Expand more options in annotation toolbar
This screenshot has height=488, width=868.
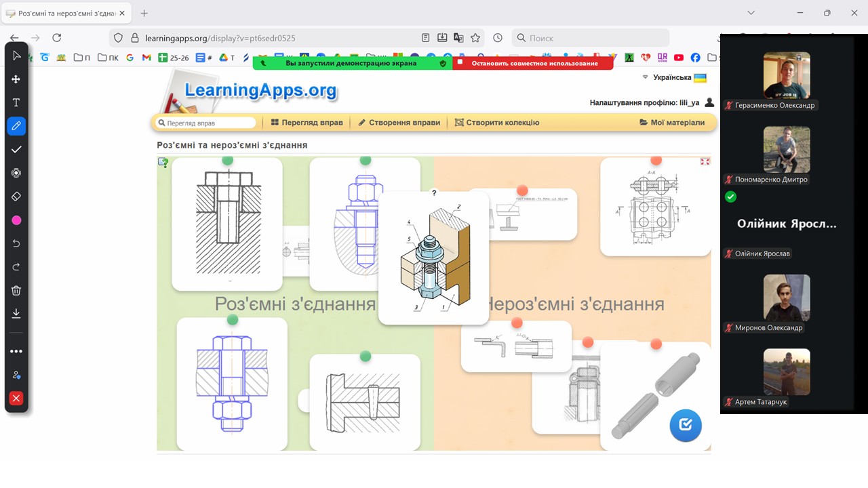[16, 351]
